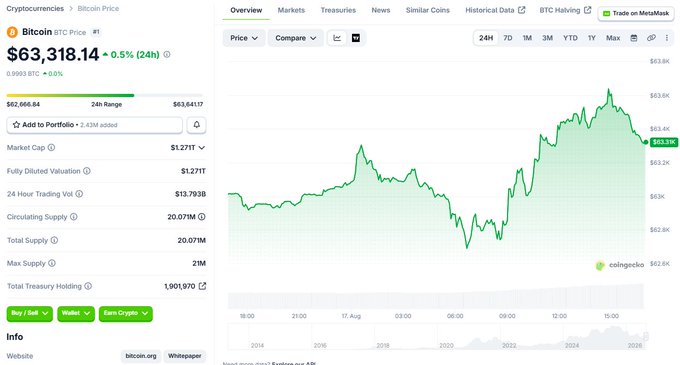
Task: Switch to the Treasuries tab
Action: pyautogui.click(x=338, y=10)
